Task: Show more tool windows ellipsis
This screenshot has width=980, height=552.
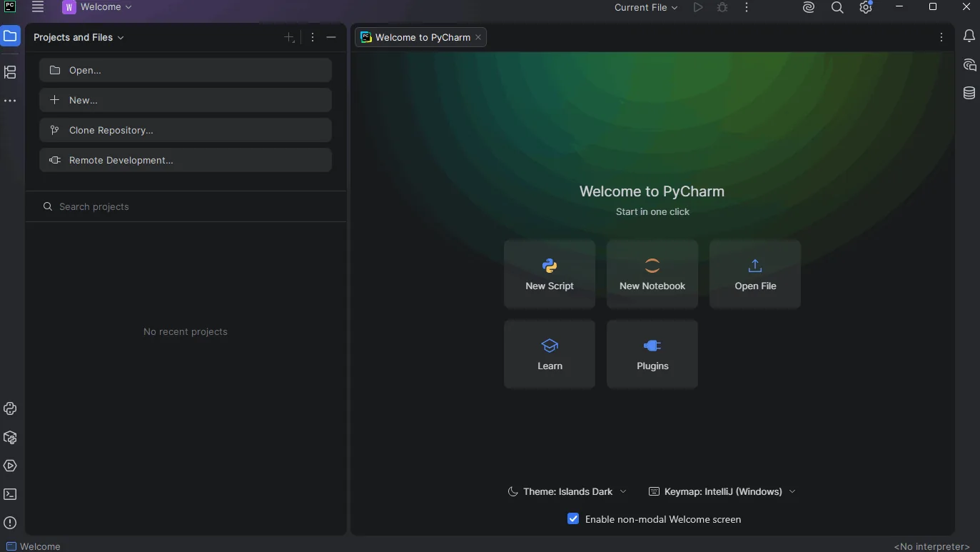Action: [10, 101]
